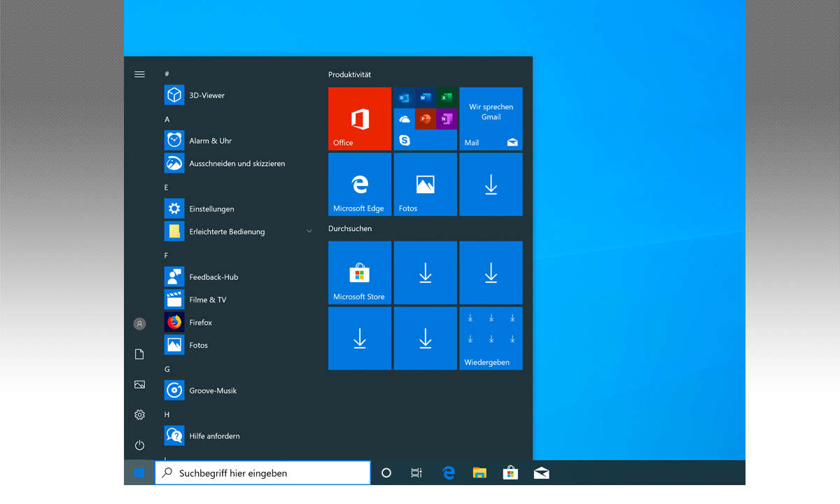Launch Groove-Musik
Image resolution: width=840 pixels, height=504 pixels.
[x=238, y=391]
